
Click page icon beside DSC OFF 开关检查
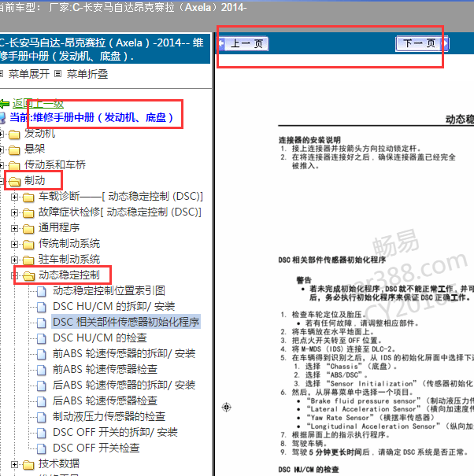pyautogui.click(x=41, y=449)
